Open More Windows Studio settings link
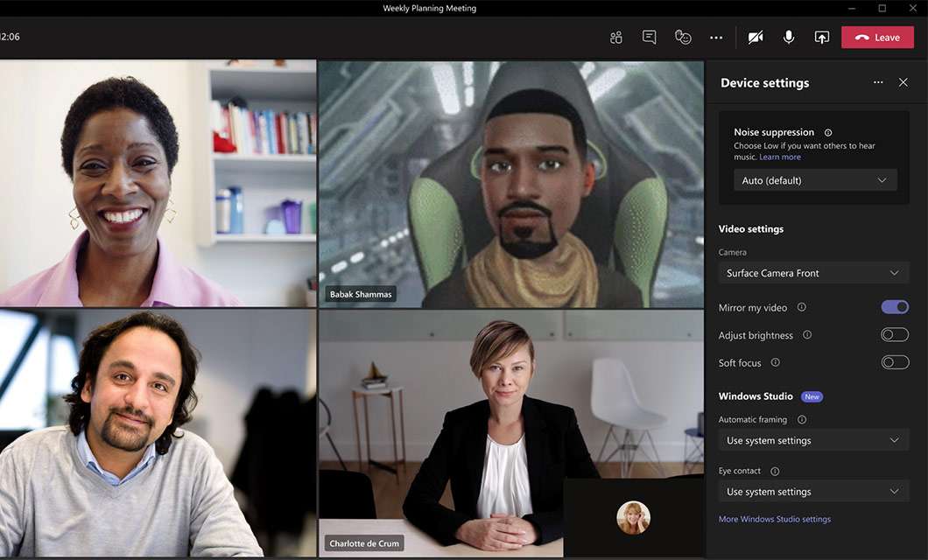928x560 pixels. 774,519
